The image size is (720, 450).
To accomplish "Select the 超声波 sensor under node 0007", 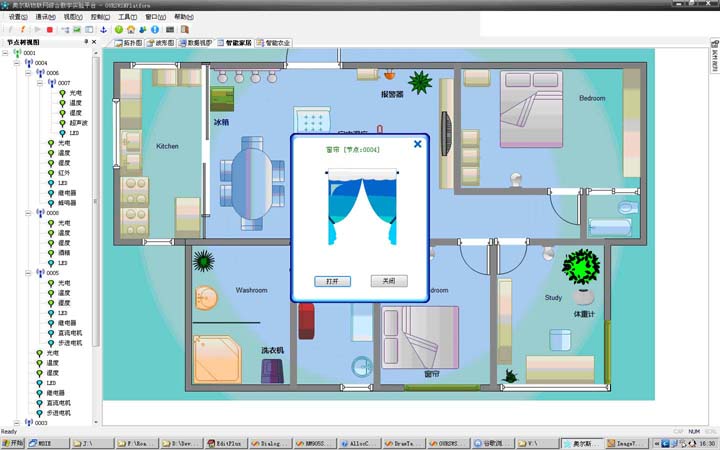I will pyautogui.click(x=78, y=123).
